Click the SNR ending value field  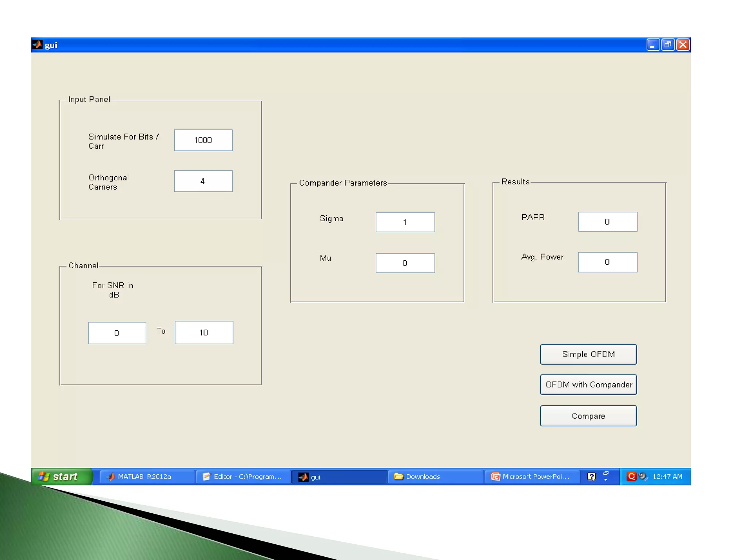(204, 332)
